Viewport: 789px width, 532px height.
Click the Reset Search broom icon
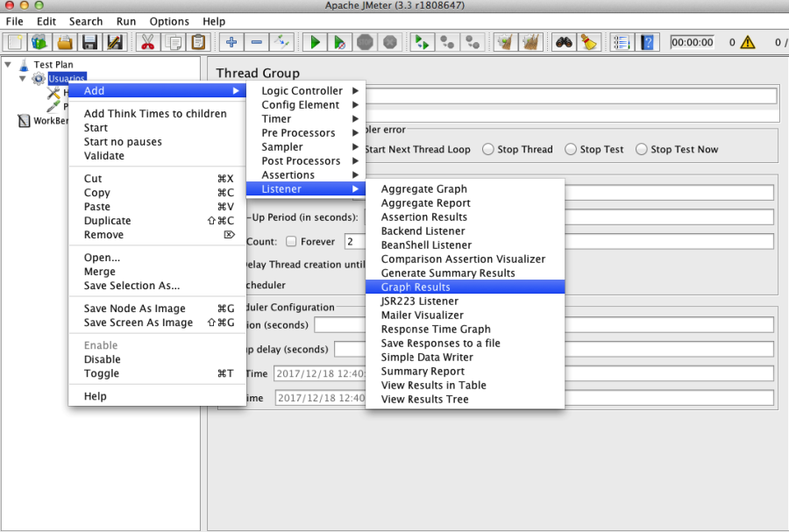(588, 42)
